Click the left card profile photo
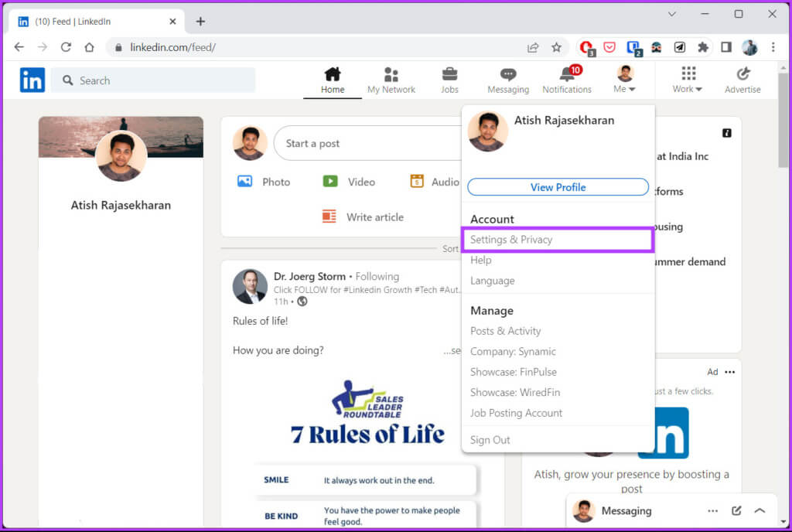 [x=121, y=156]
